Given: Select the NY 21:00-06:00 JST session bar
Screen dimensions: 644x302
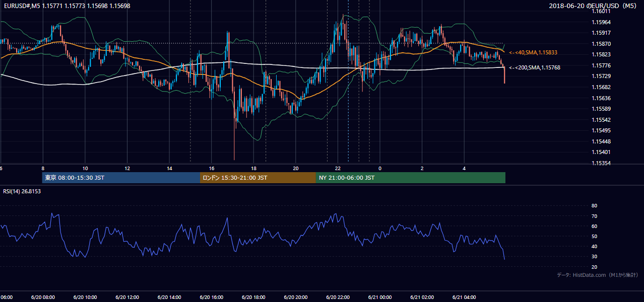Looking at the screenshot, I should tap(411, 178).
